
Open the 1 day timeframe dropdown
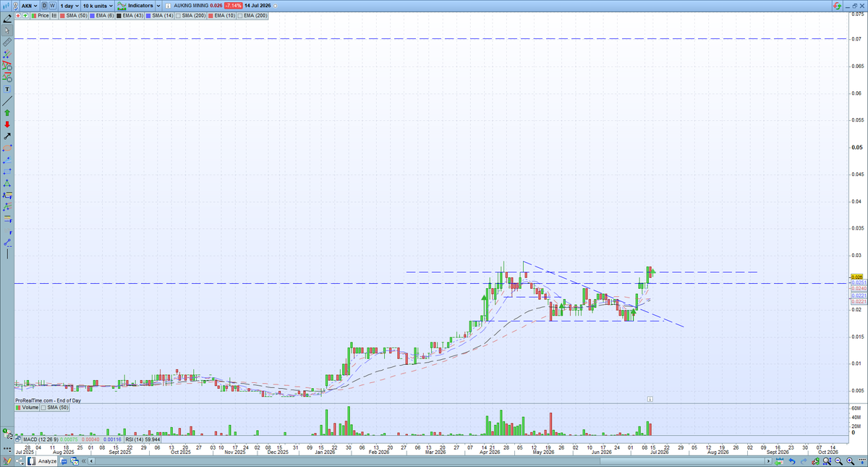[69, 6]
